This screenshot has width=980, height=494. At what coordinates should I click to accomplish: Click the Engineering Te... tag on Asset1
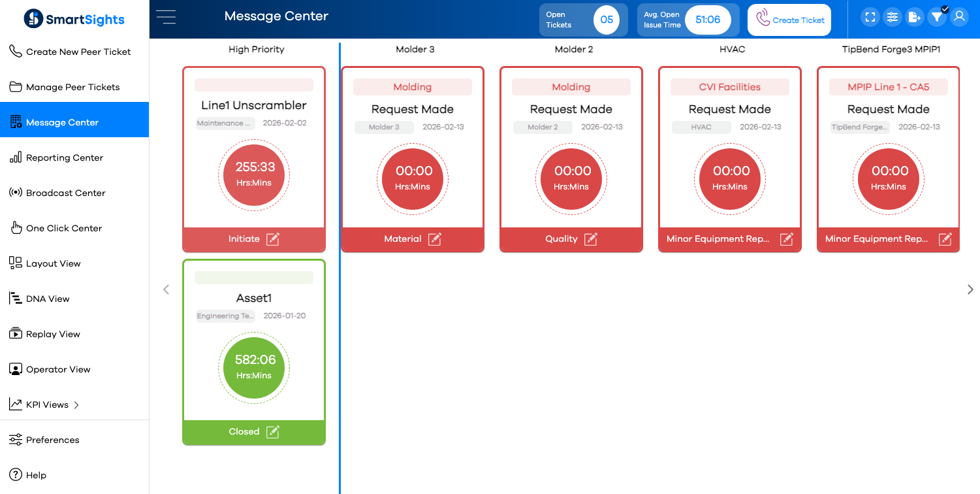tap(226, 316)
